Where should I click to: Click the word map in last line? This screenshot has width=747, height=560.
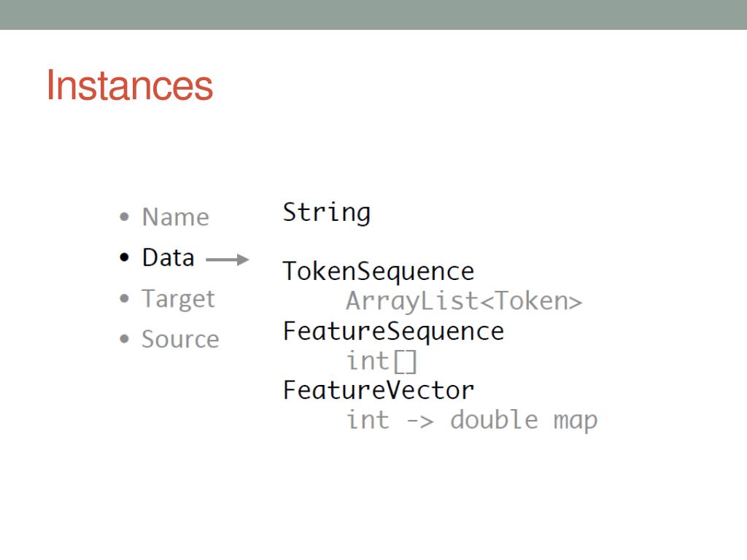click(575, 422)
